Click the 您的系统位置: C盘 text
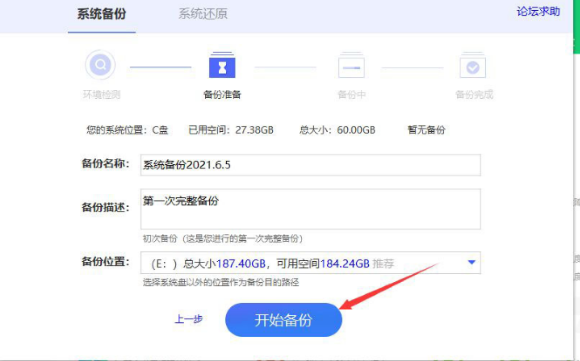The image size is (580, 361). pos(127,130)
